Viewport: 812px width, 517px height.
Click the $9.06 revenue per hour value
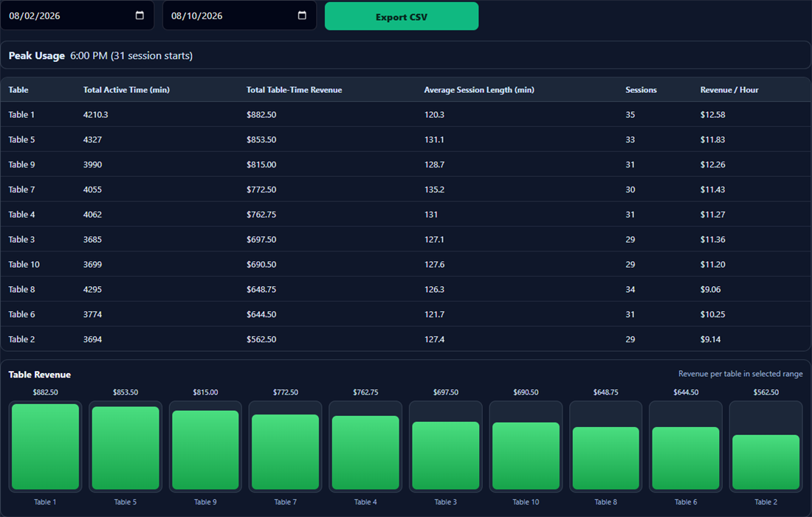tap(710, 289)
